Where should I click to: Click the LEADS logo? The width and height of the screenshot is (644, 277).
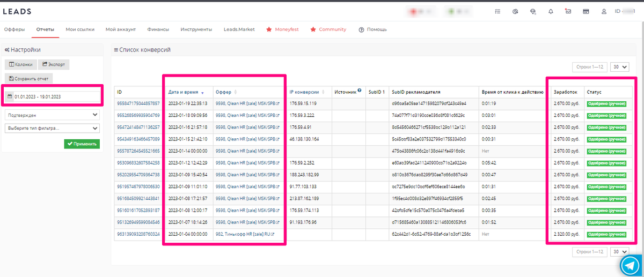click(x=17, y=11)
